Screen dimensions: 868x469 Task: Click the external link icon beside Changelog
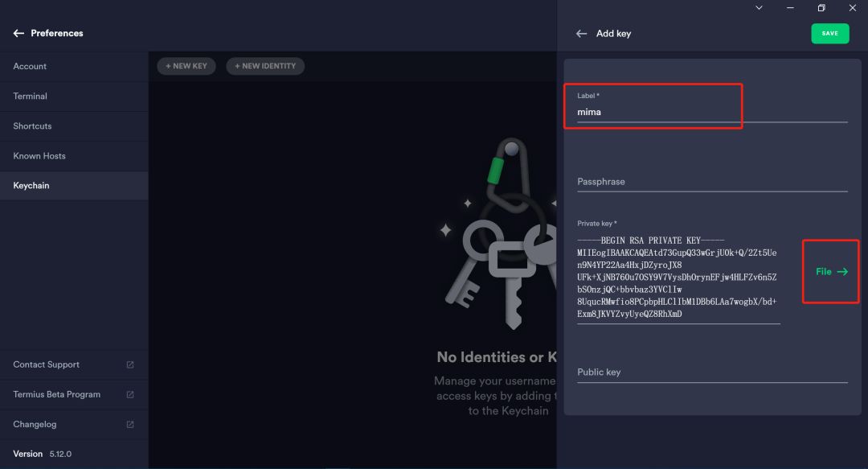130,425
